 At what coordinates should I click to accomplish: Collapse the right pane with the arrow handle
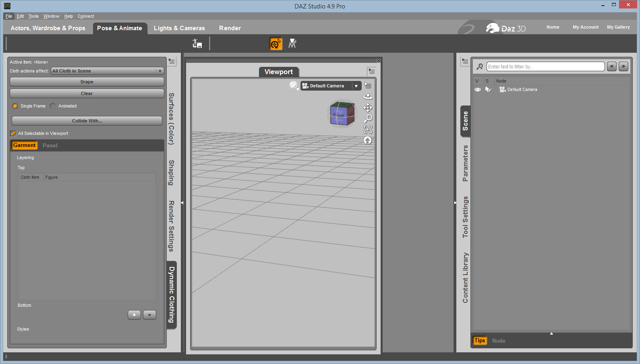point(455,203)
